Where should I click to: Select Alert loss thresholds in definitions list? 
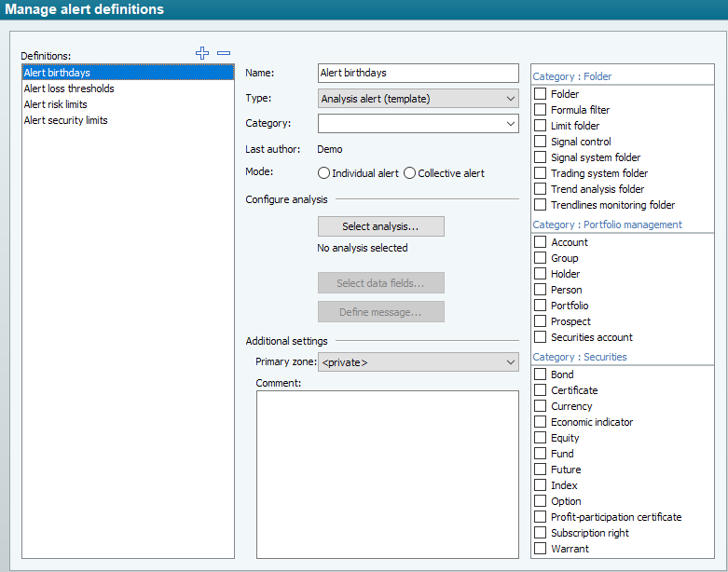69,89
